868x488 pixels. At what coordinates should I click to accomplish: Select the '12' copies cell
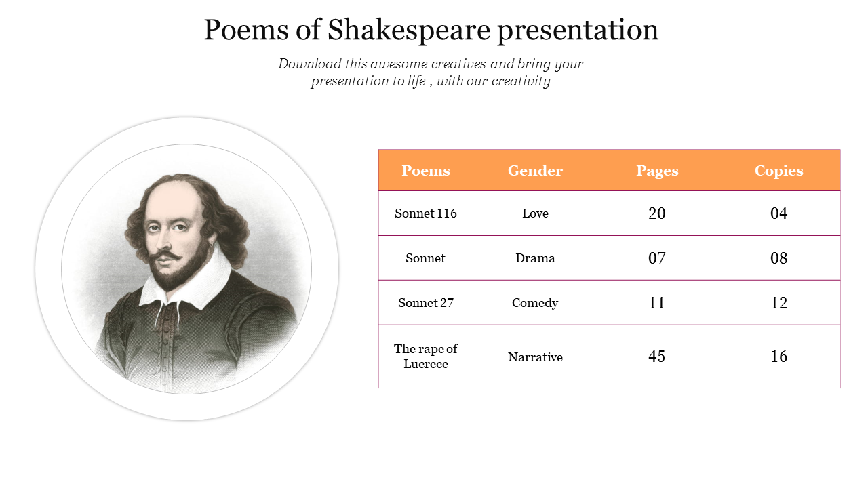pyautogui.click(x=778, y=303)
